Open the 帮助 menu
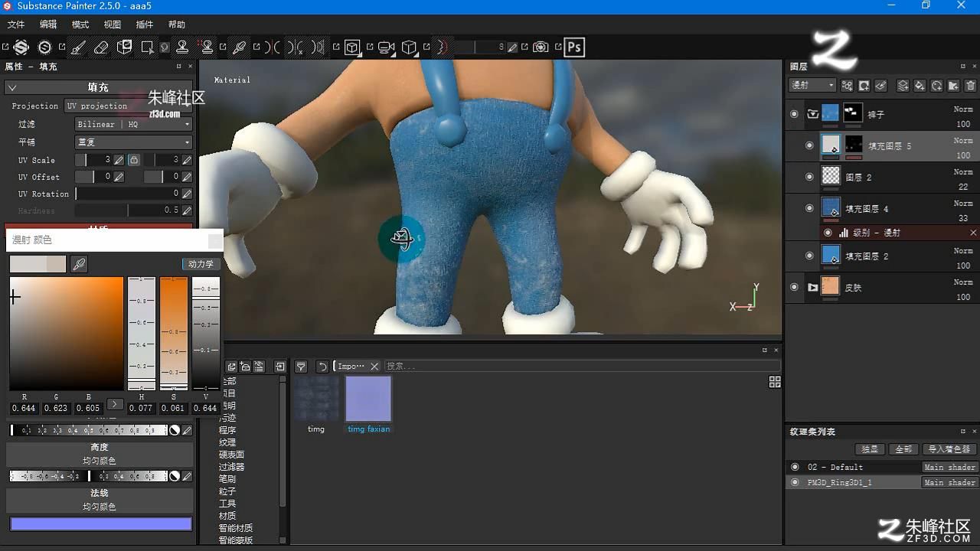Viewport: 980px width, 551px height. (177, 24)
